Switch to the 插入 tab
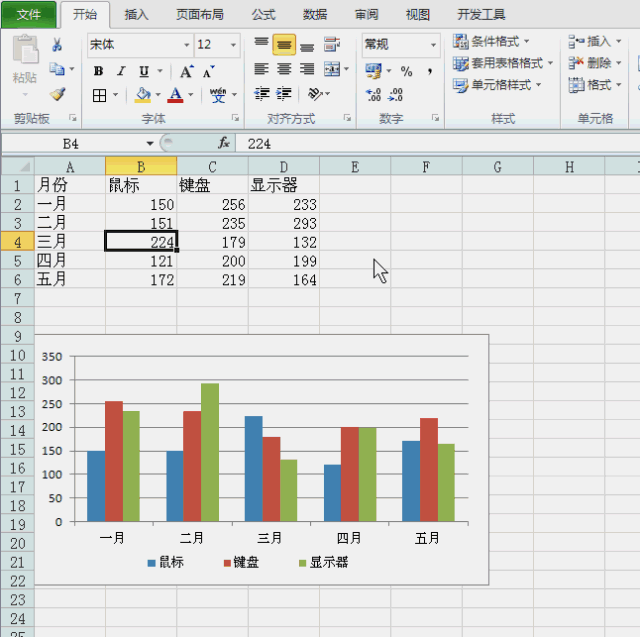Viewport: 640px width, 637px height. coord(136,15)
